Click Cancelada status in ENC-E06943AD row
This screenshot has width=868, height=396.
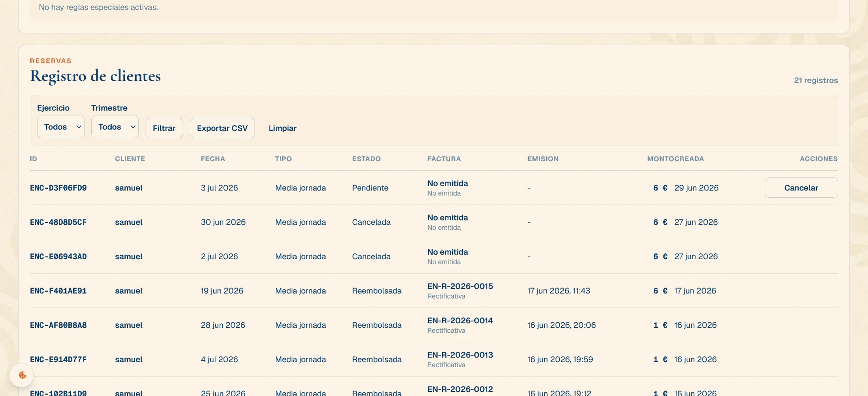coord(371,256)
